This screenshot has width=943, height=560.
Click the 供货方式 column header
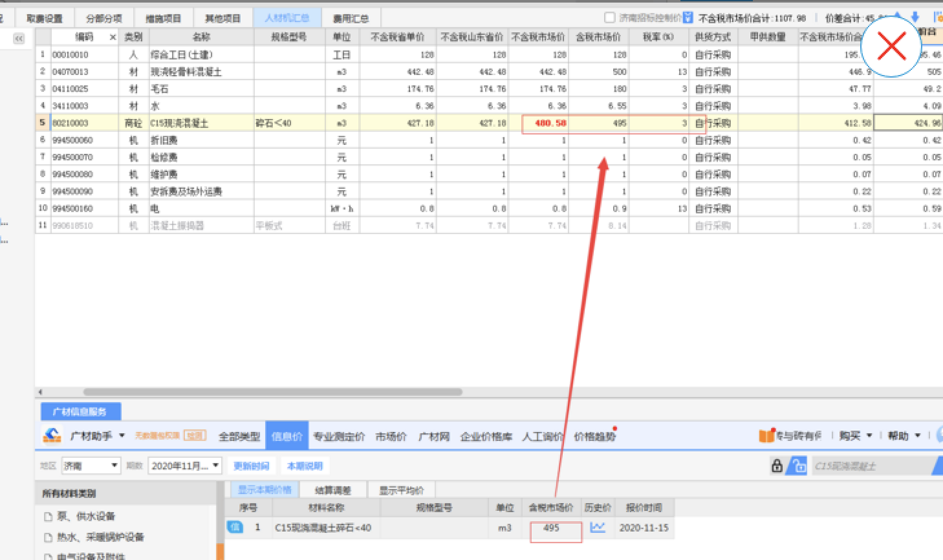713,37
